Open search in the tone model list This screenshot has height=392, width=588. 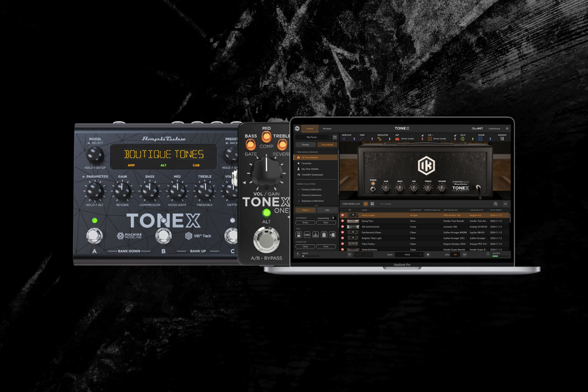pyautogui.click(x=496, y=203)
